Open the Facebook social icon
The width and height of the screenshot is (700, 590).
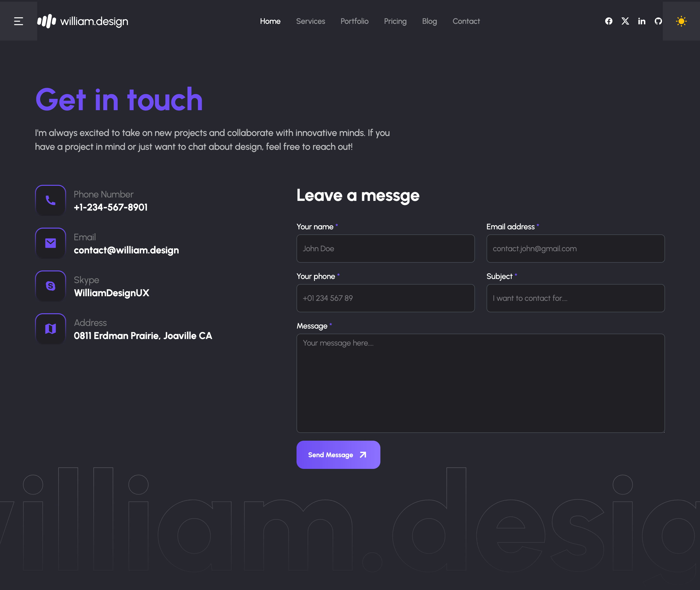(x=608, y=21)
